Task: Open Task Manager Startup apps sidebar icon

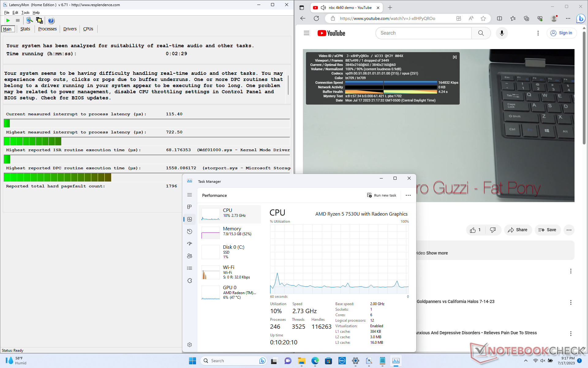Action: coord(190,244)
